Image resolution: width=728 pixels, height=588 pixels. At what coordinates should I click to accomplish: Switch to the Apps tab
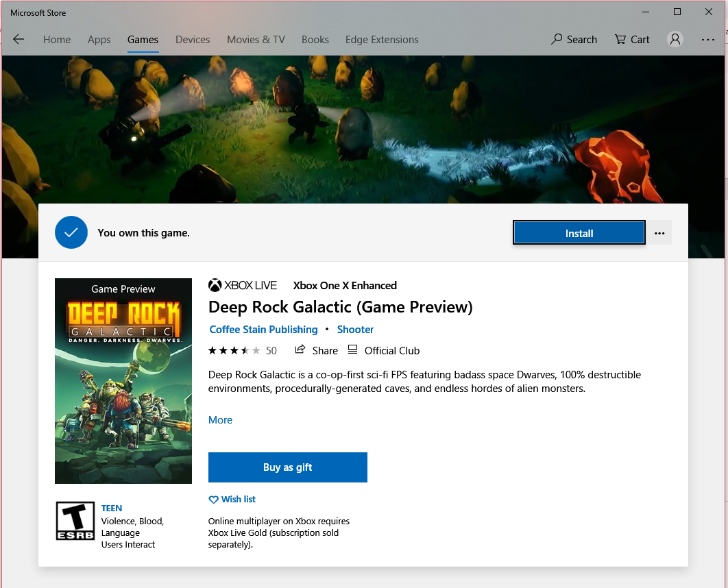(99, 40)
